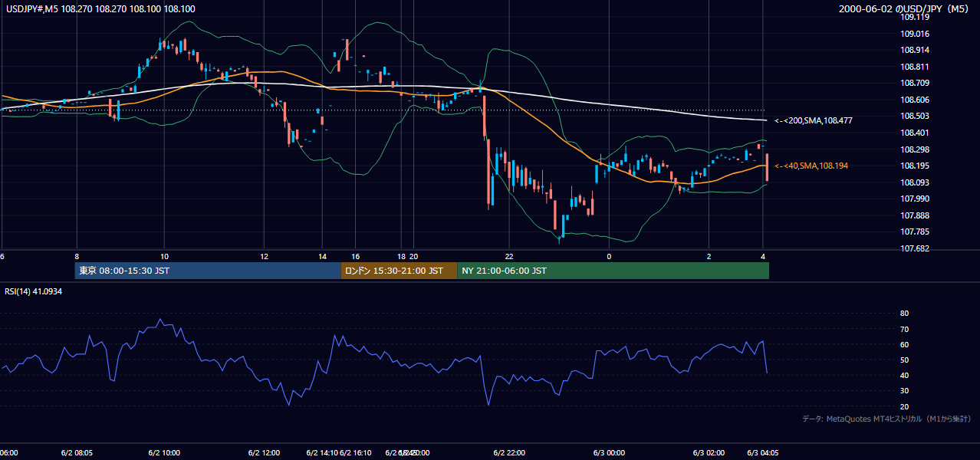Click RSI scale value 50
980x460 pixels.
(x=905, y=360)
